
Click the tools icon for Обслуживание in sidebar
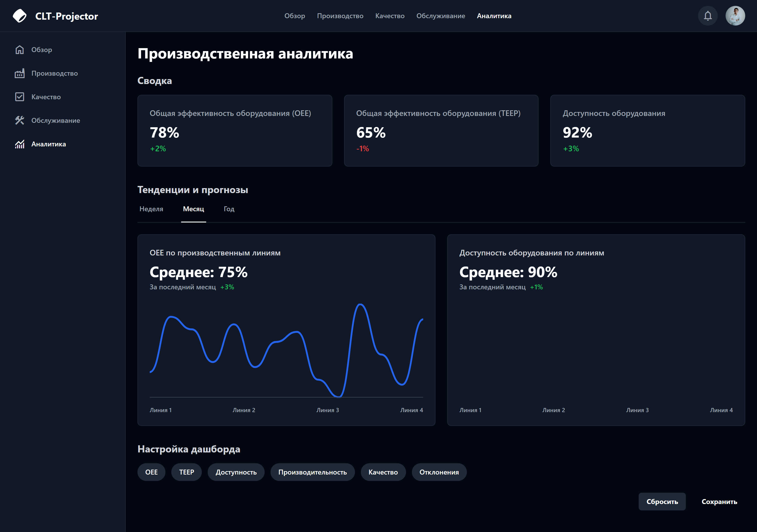pos(19,120)
